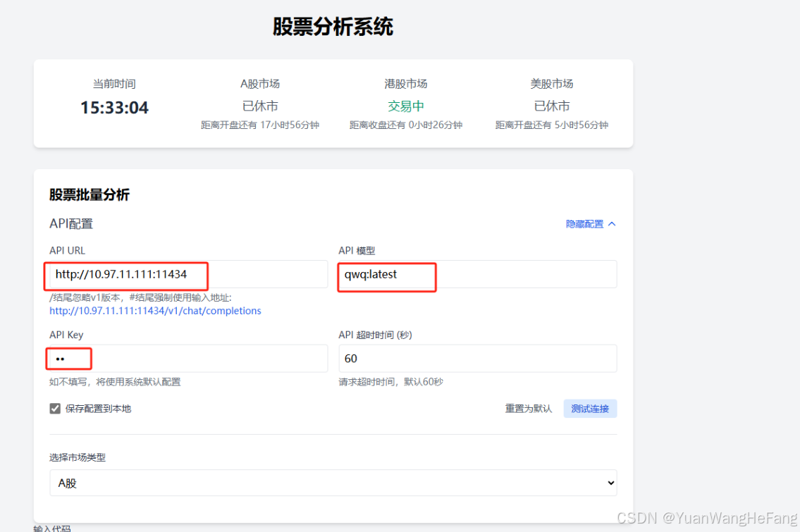This screenshot has width=800, height=532.
Task: Collapse the API配置 section via 隐藏配置 chevron
Action: point(610,223)
